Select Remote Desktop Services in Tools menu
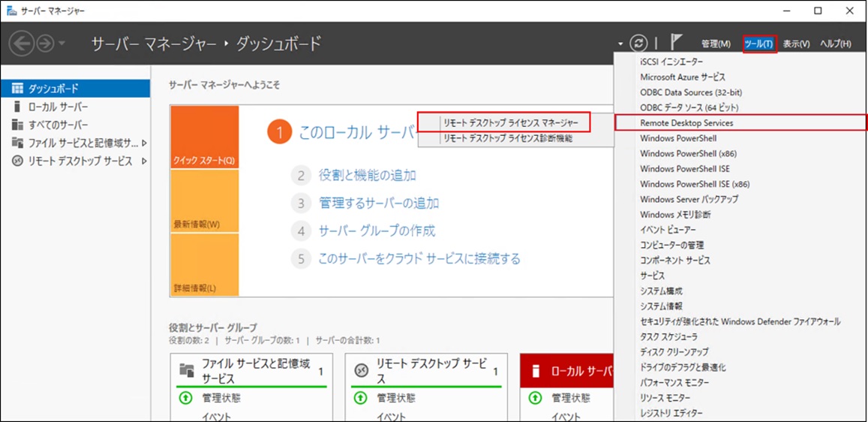868x422 pixels. [686, 122]
